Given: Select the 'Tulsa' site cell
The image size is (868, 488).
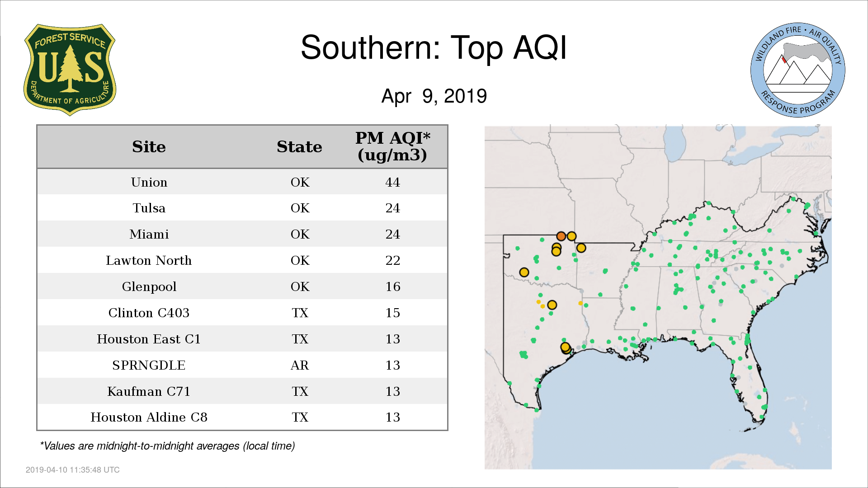Looking at the screenshot, I should point(149,208).
